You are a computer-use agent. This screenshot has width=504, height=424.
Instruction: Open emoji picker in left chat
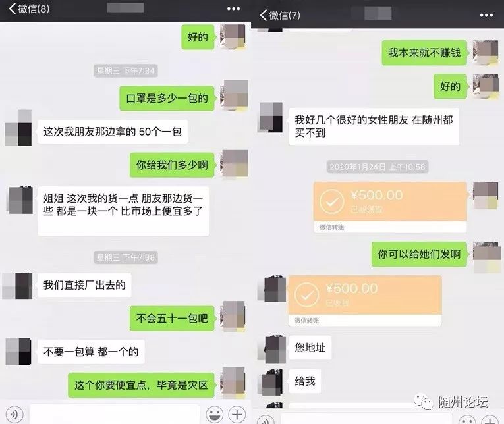click(214, 414)
